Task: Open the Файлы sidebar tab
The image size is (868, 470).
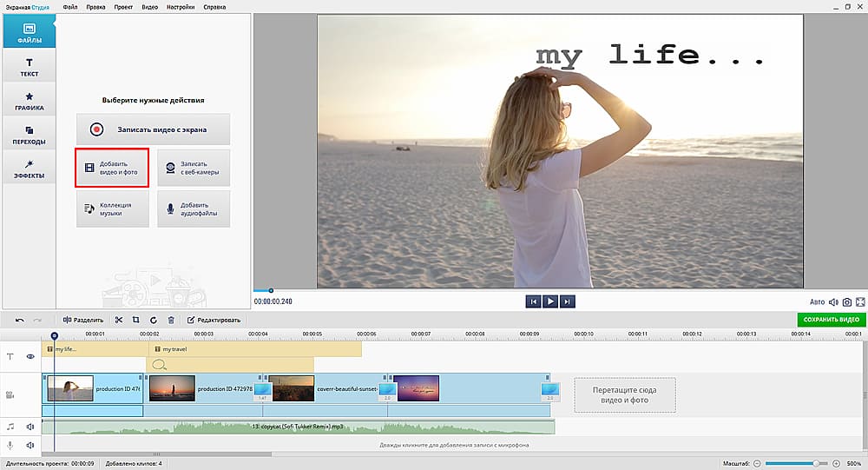Action: 30,31
